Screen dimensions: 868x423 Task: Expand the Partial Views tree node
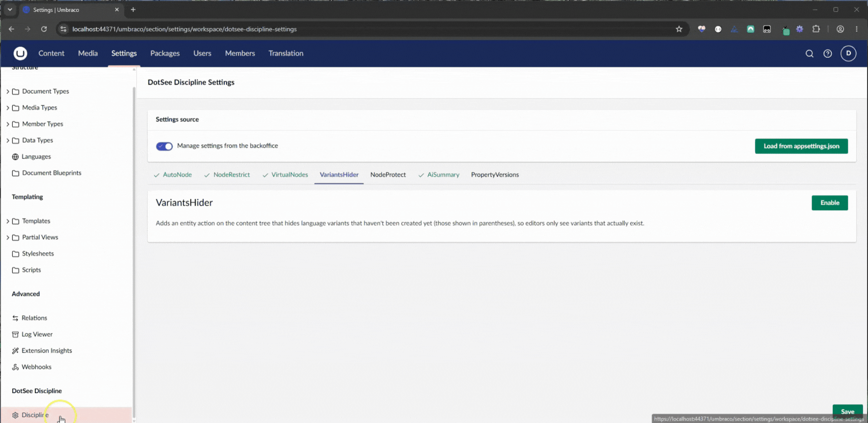8,237
